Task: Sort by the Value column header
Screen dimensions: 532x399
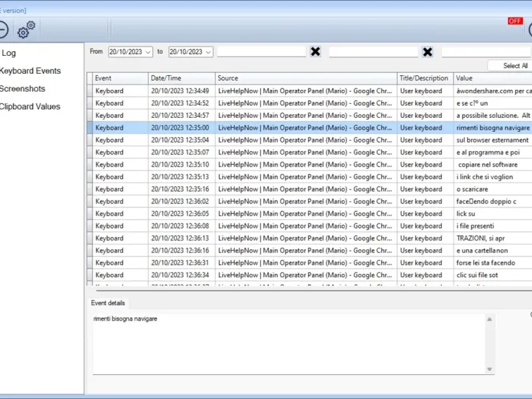Action: [x=493, y=78]
